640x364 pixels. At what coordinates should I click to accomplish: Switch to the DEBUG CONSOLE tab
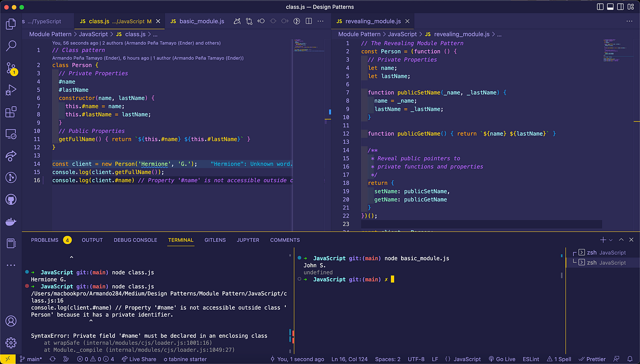(135, 240)
